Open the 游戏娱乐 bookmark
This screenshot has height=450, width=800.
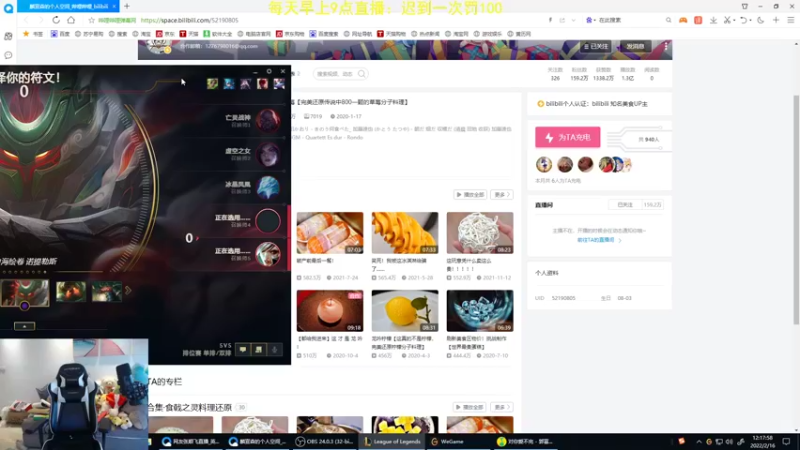tap(488, 34)
